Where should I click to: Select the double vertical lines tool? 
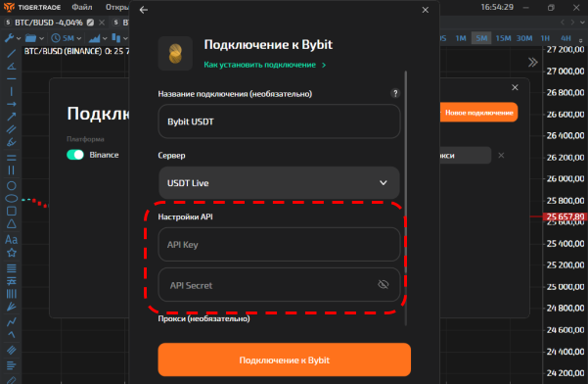pos(11,170)
